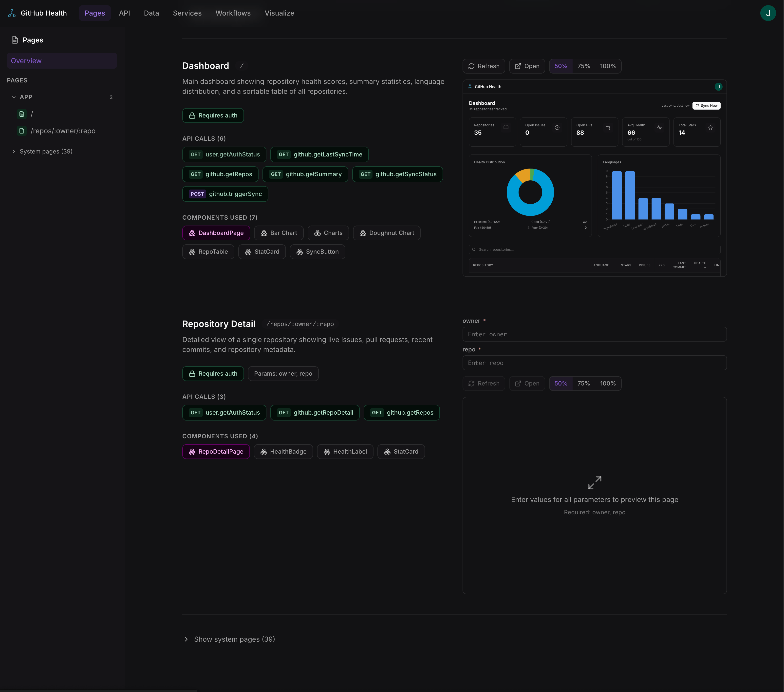Click the github.getLastSyncTime API call
The image size is (784, 692).
click(x=319, y=154)
